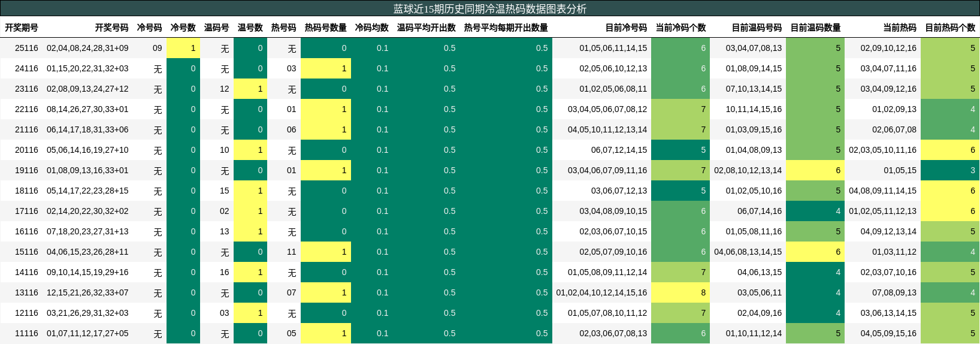Click current hot numbers 04,08,09,11,14,15
Image resolution: width=980 pixels, height=344 pixels.
click(882, 191)
